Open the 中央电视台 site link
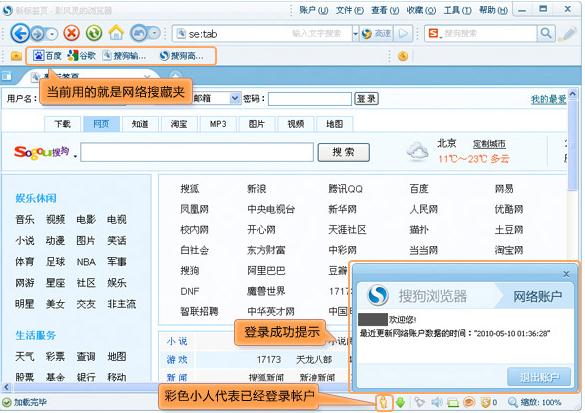Screen dimensions: 585x413 click(271, 209)
